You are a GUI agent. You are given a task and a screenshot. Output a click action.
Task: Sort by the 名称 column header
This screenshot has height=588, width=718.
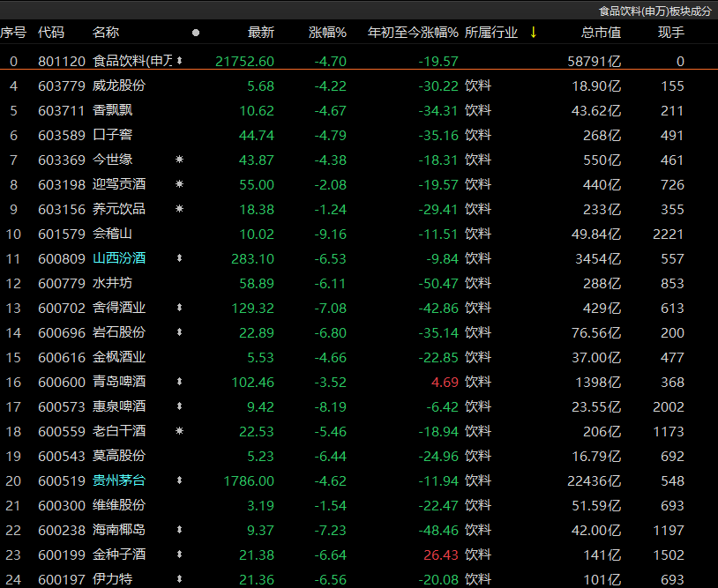(x=106, y=33)
